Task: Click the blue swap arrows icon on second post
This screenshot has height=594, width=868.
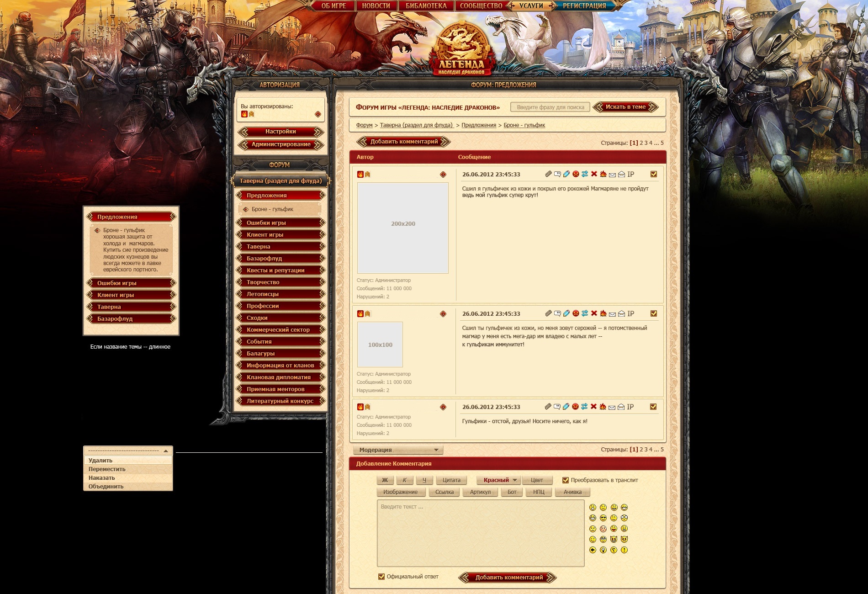Action: tap(585, 313)
